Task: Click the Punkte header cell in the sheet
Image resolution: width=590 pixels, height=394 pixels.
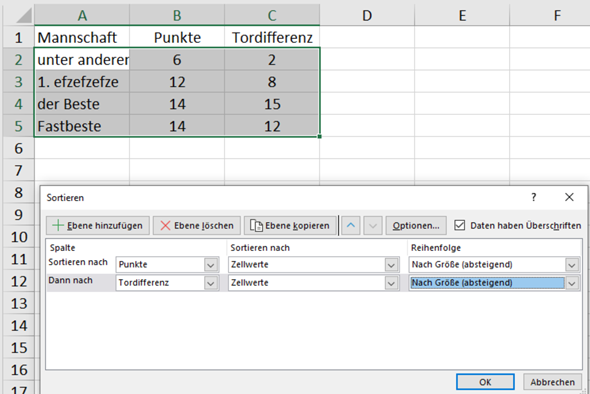Action: 177,37
